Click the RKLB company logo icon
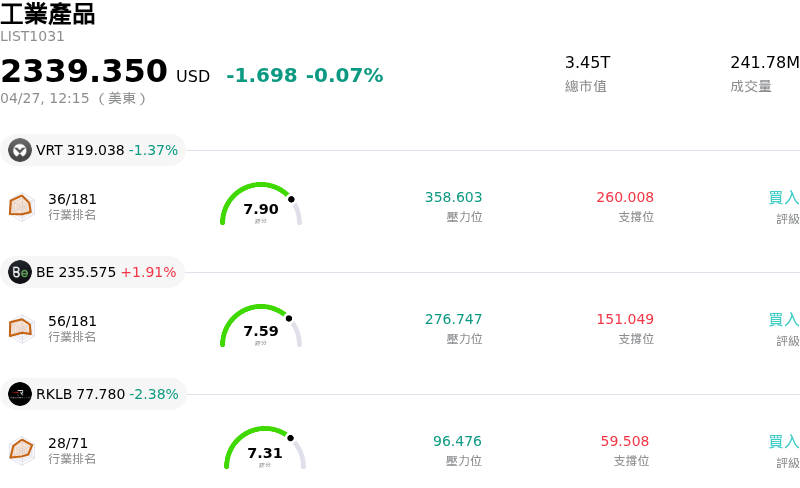Image resolution: width=800 pixels, height=488 pixels. coord(20,394)
